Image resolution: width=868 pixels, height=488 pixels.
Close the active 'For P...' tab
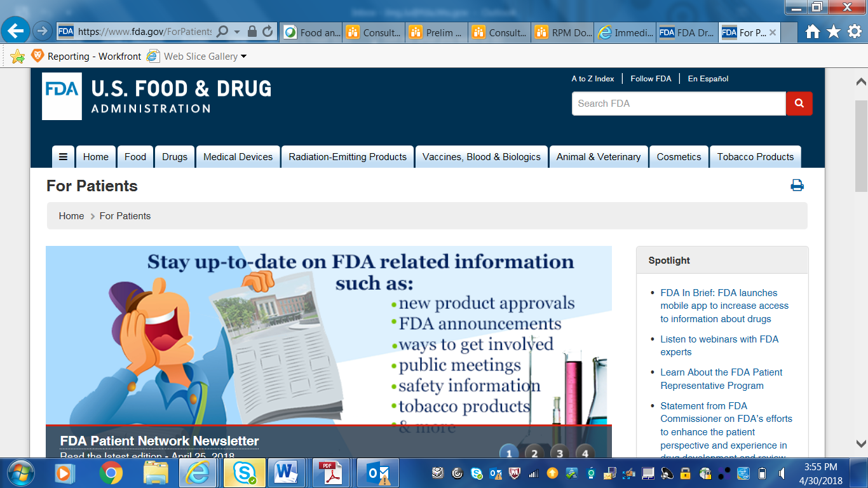773,32
